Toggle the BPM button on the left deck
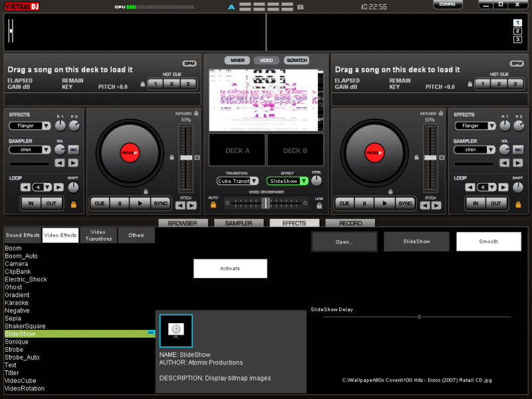Screen dimensions: 532x399 pos(190,63)
